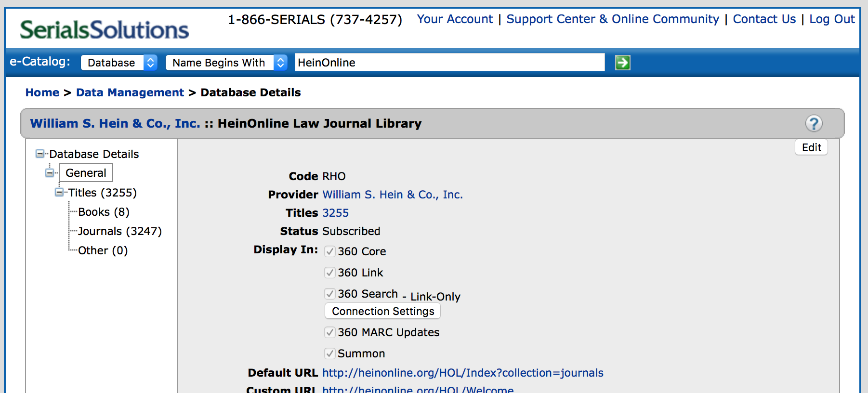Select Database Details root tree item
Image resolution: width=868 pixels, height=393 pixels.
point(94,154)
